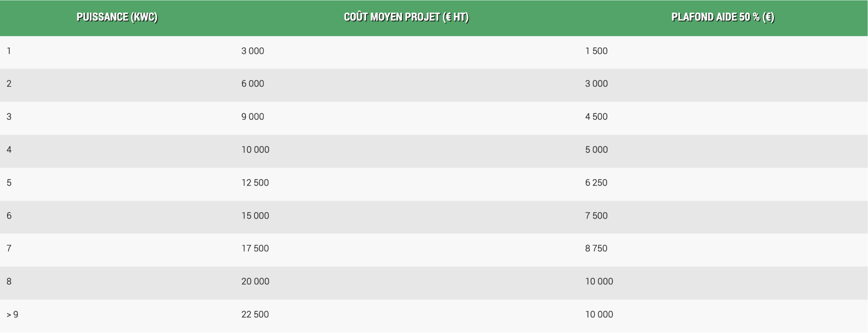Click the Puissance (kWc) column header
The height and width of the screenshot is (335, 868).
tap(117, 18)
